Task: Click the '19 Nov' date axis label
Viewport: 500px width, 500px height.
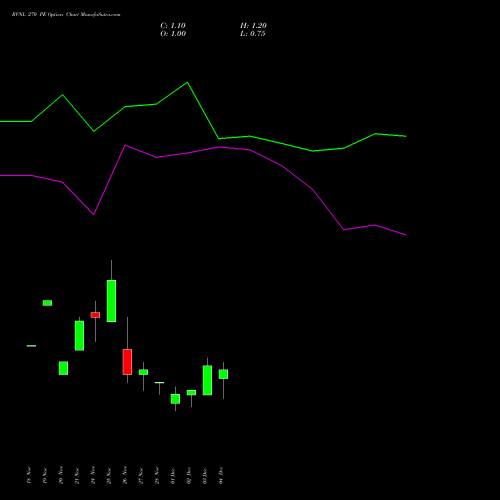Action: (45, 475)
